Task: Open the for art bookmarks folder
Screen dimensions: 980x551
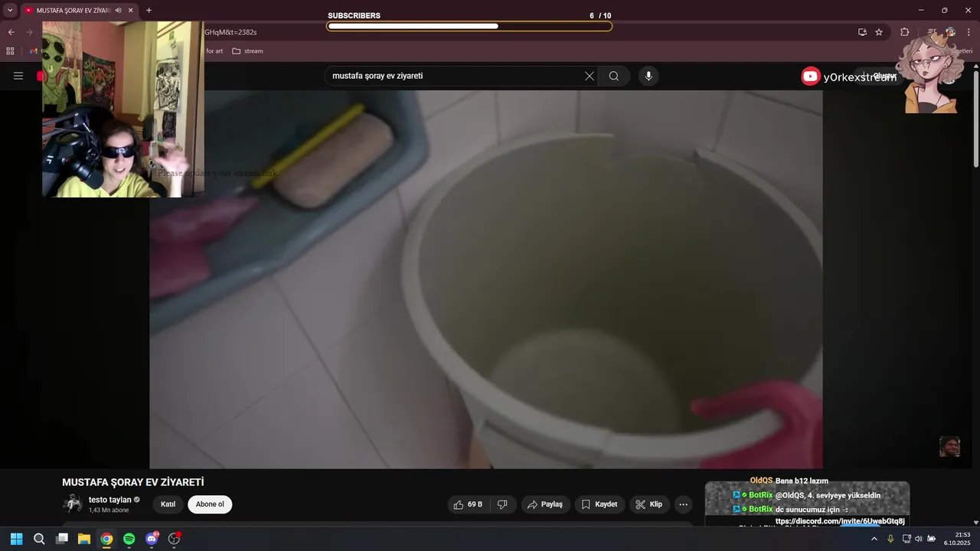Action: (x=214, y=51)
